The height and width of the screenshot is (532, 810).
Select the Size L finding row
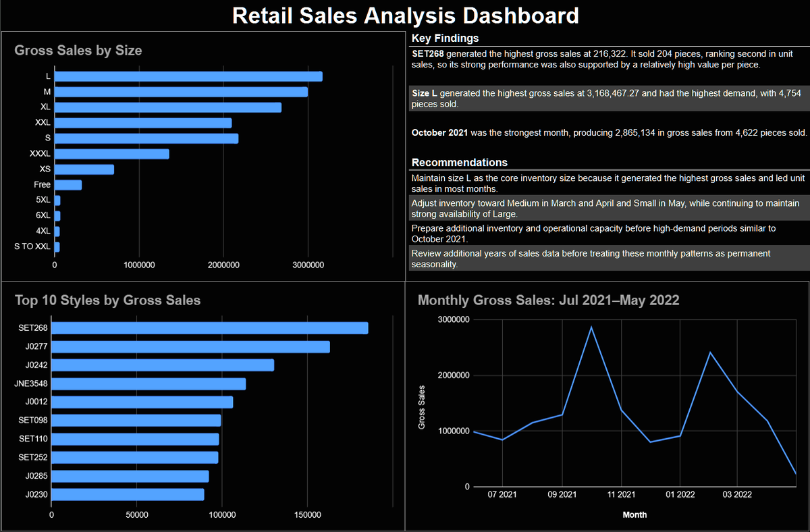coord(608,99)
